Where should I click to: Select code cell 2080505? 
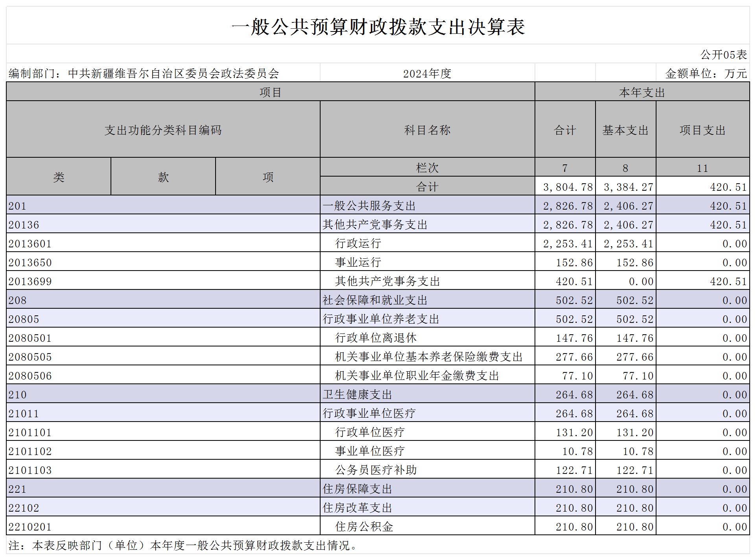(x=30, y=357)
